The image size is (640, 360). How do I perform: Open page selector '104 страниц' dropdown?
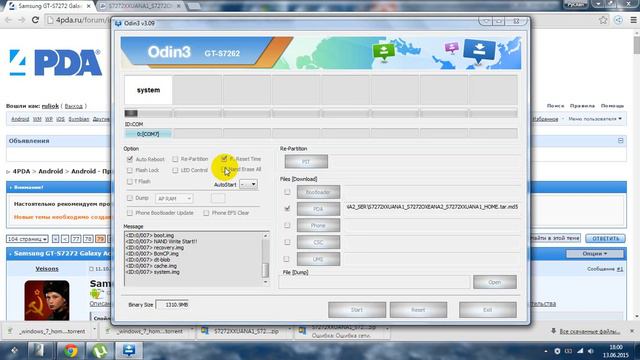[x=27, y=239]
